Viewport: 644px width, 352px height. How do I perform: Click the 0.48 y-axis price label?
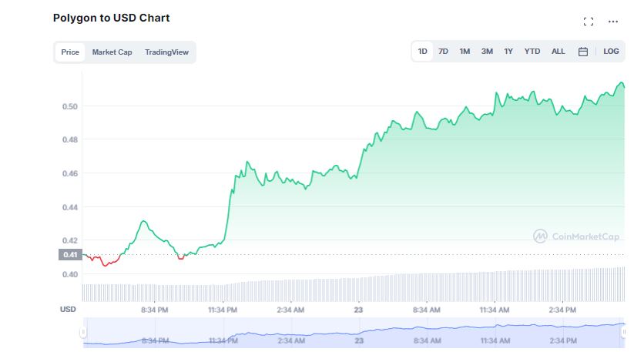click(70, 139)
